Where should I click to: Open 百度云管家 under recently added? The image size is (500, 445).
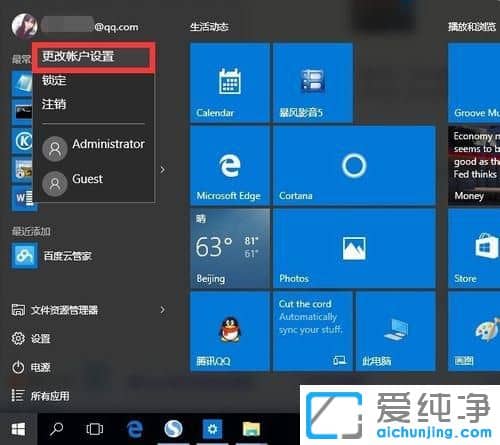pos(52,256)
